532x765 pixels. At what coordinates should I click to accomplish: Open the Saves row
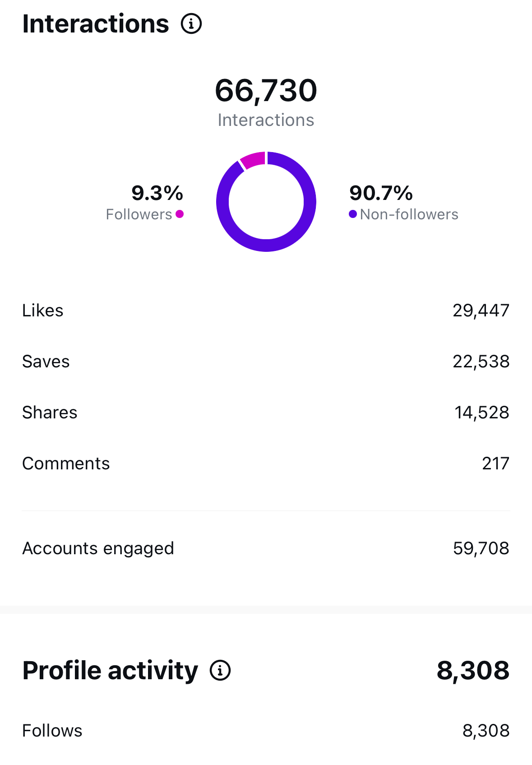click(x=266, y=362)
